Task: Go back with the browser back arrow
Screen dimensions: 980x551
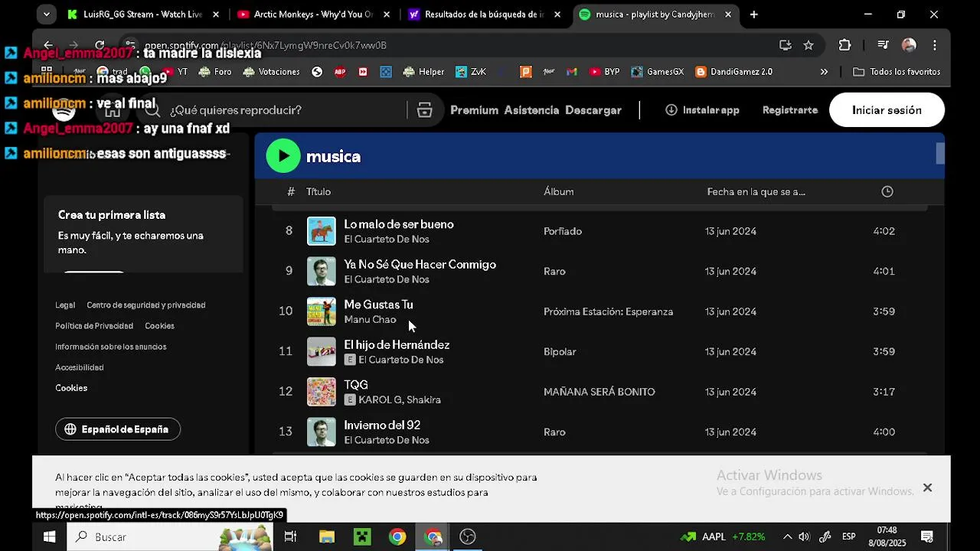Action: (x=48, y=45)
